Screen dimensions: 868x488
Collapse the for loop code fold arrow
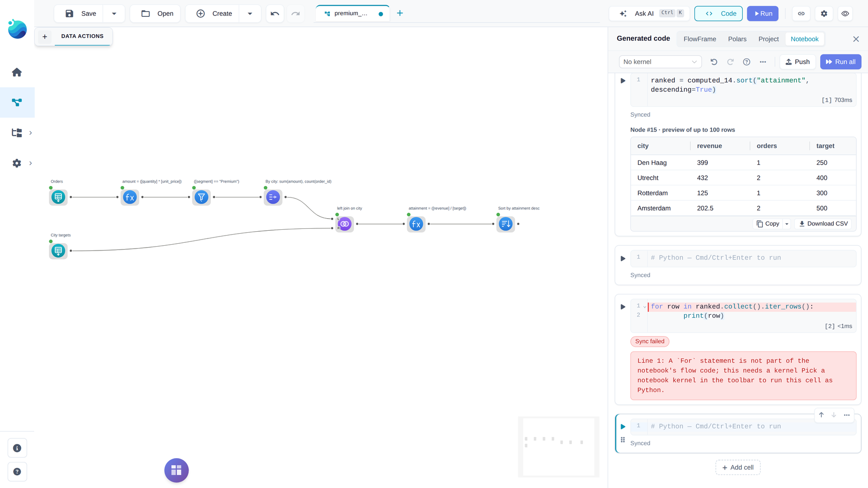pos(645,307)
